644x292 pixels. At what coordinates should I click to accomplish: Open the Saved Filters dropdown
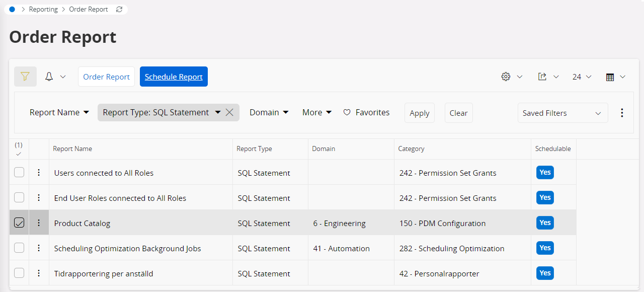(562, 113)
